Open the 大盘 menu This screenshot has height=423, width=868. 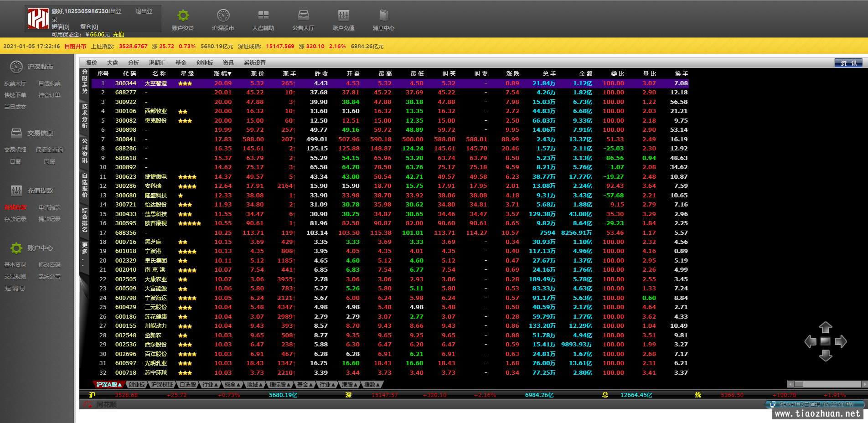pyautogui.click(x=113, y=63)
